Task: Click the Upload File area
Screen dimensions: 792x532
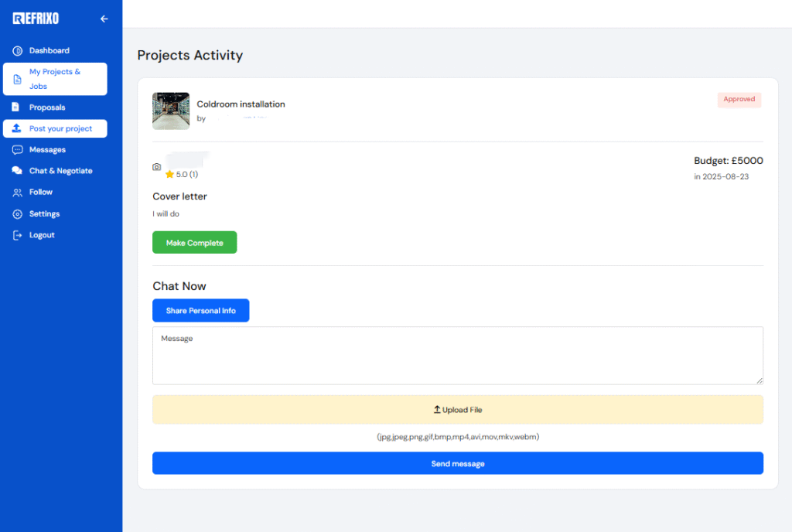Action: (x=457, y=410)
